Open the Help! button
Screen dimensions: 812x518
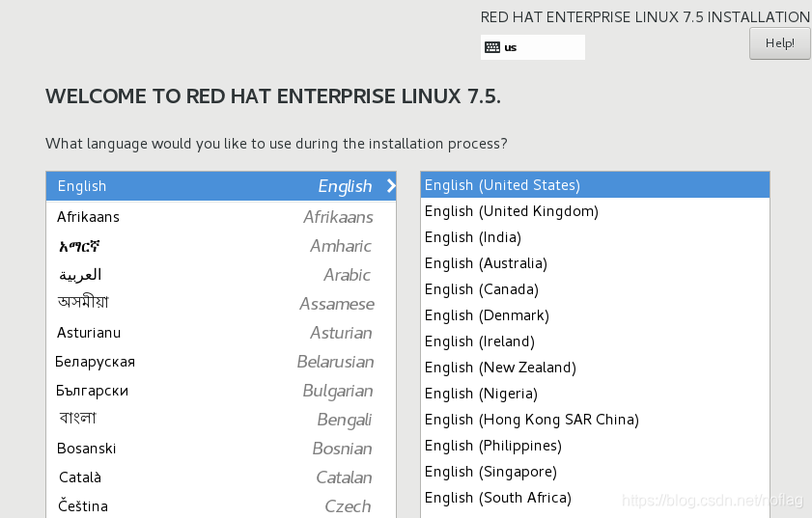coord(780,43)
